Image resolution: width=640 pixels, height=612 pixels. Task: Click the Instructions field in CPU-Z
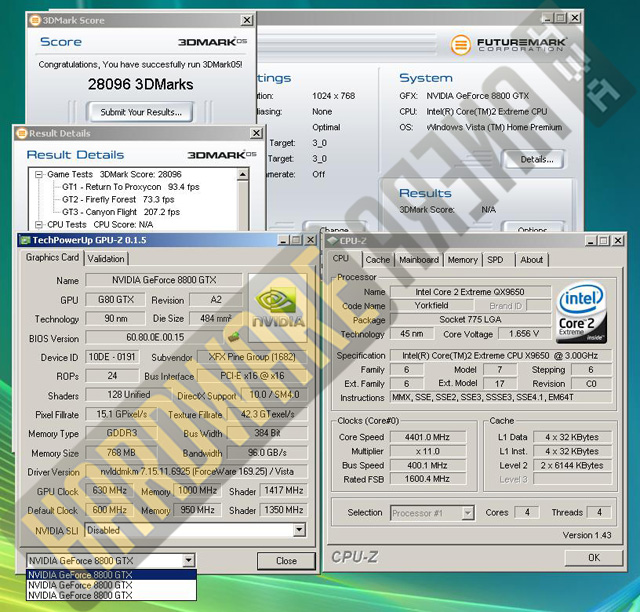501,397
